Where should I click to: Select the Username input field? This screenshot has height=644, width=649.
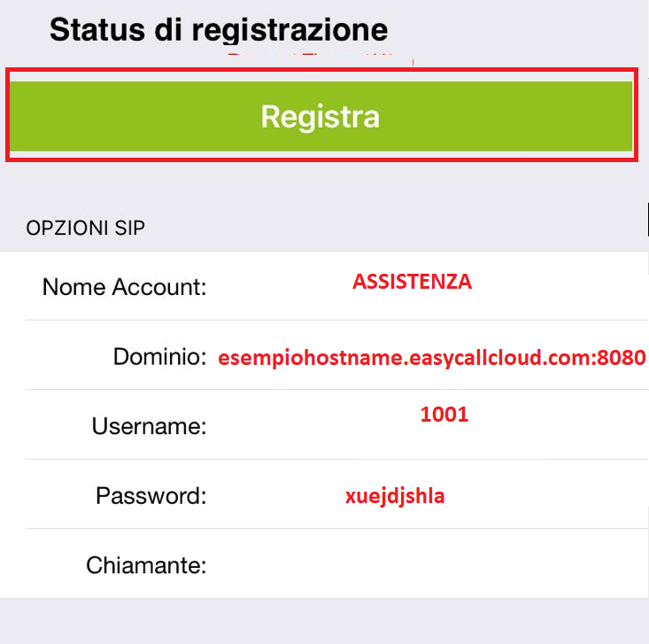(x=425, y=425)
